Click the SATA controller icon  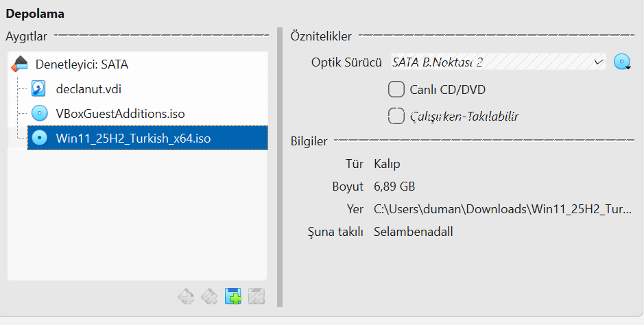point(20,64)
